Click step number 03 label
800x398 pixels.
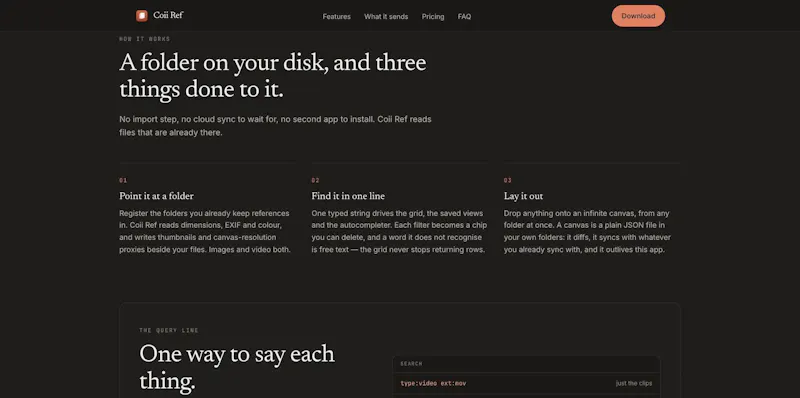pyautogui.click(x=508, y=180)
